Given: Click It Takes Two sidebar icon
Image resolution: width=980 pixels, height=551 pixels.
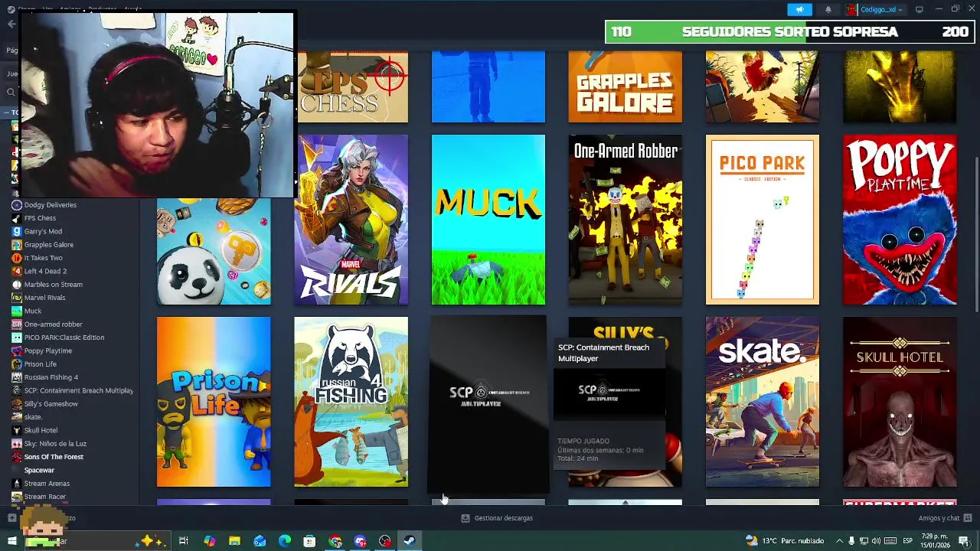Looking at the screenshot, I should [x=17, y=258].
